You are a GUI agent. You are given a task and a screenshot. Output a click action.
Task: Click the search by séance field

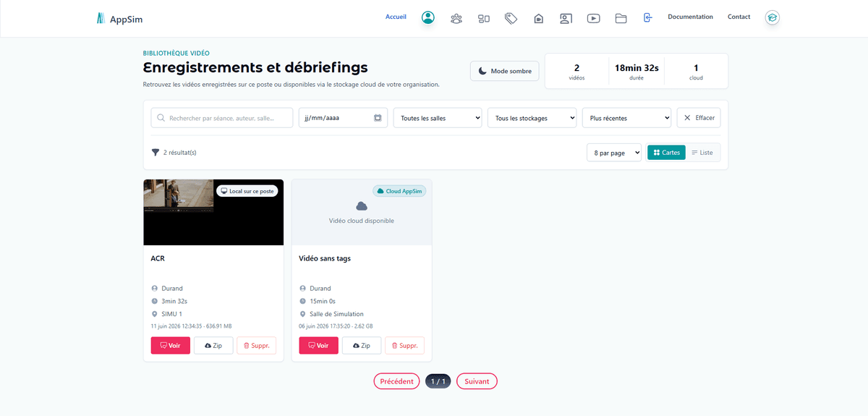[222, 118]
